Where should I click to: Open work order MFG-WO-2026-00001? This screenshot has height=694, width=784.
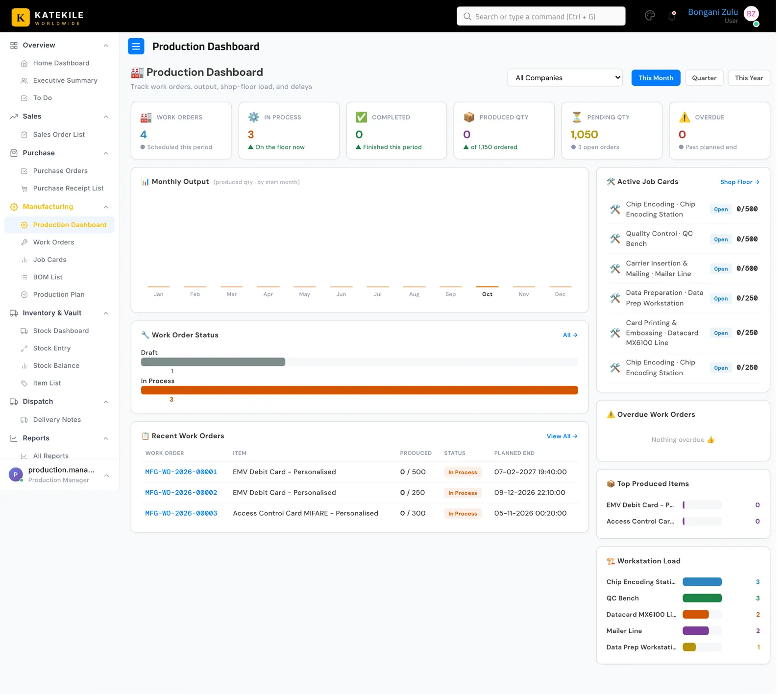(181, 472)
